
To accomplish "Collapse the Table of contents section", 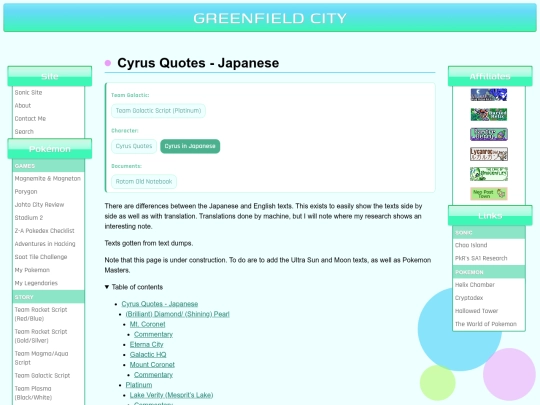I will pos(134,287).
